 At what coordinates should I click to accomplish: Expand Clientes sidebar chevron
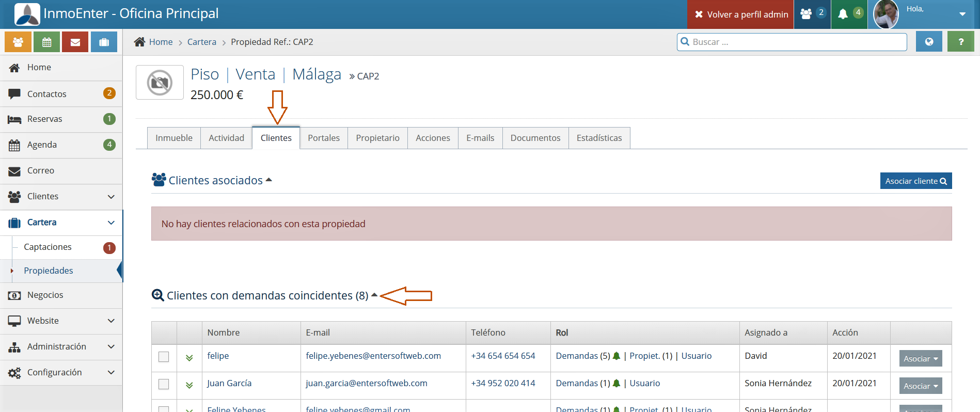click(x=111, y=197)
